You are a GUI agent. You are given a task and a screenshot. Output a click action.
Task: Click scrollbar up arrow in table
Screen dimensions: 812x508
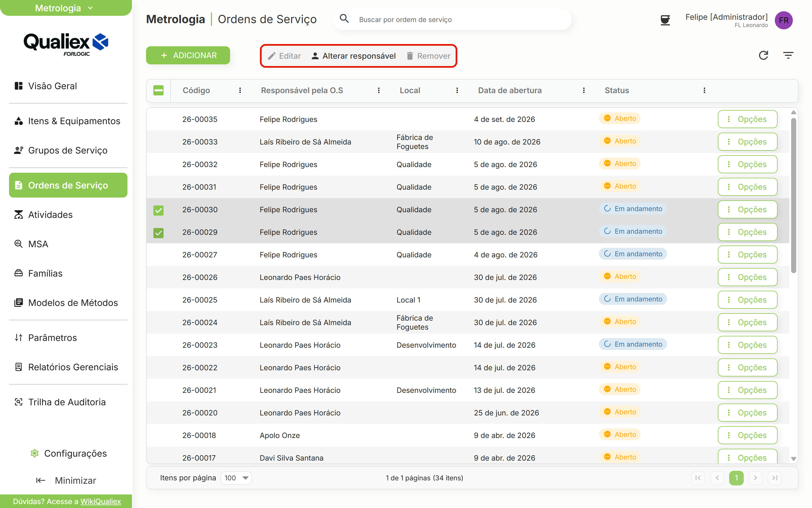(x=793, y=112)
